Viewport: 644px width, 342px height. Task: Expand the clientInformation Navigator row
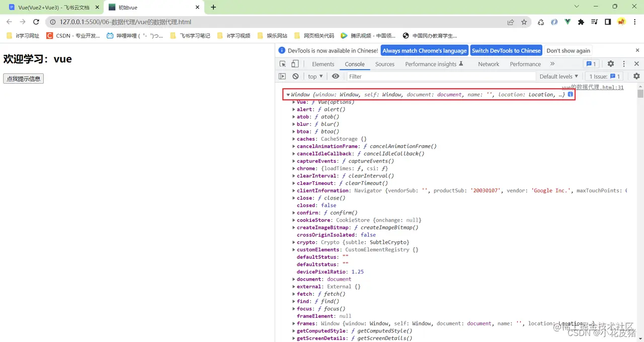tap(294, 190)
